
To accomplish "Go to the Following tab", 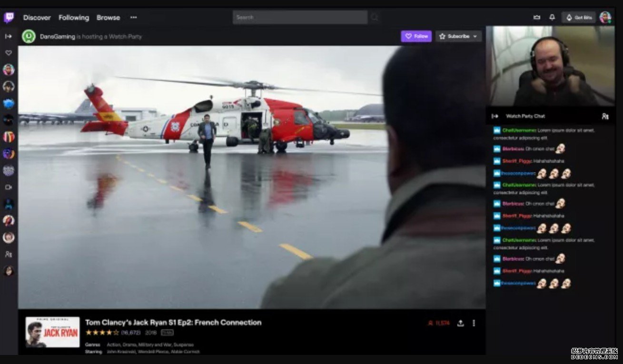I will [x=74, y=18].
